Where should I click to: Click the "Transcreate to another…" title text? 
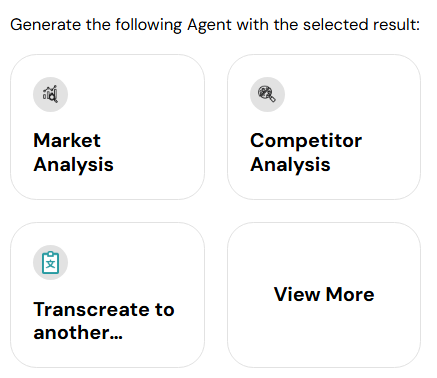pos(104,321)
